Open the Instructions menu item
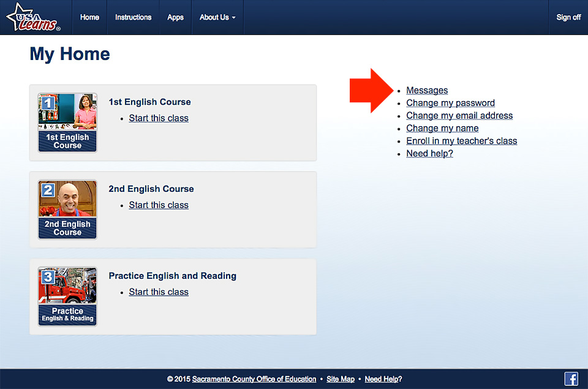 133,17
